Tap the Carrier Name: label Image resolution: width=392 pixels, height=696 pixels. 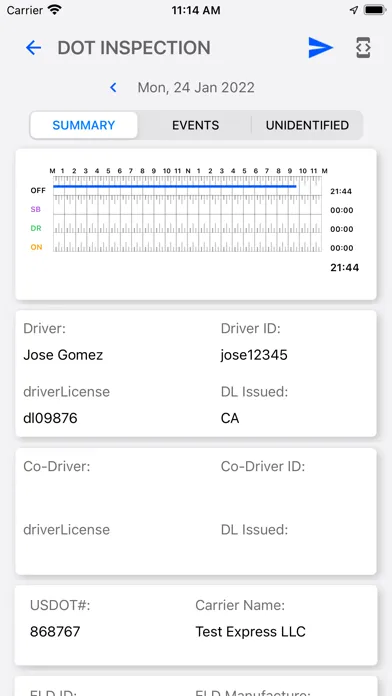240,605
